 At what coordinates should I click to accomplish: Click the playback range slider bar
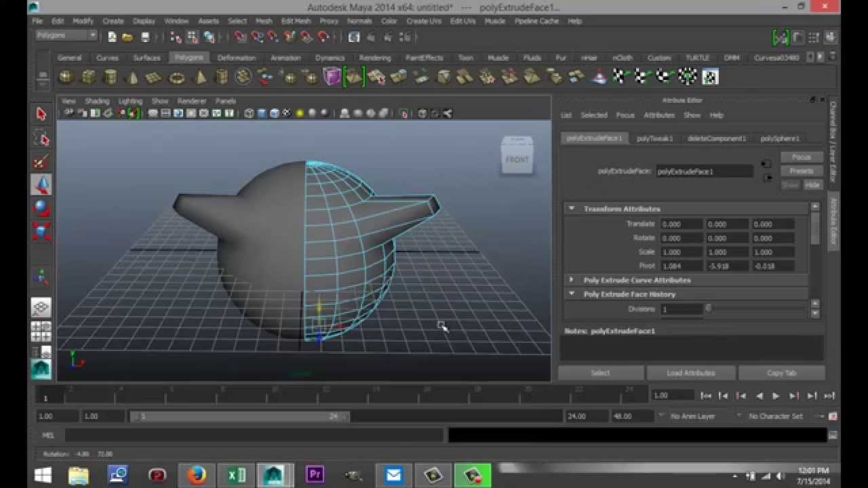(x=239, y=416)
